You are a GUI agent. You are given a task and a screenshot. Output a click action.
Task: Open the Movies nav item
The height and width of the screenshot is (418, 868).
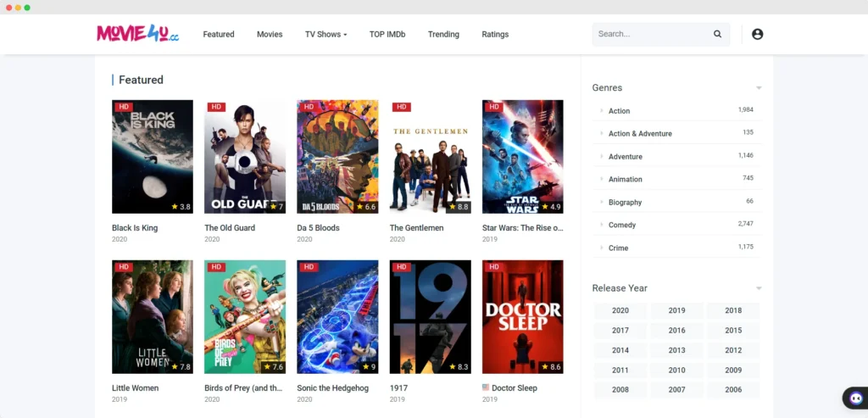[270, 34]
